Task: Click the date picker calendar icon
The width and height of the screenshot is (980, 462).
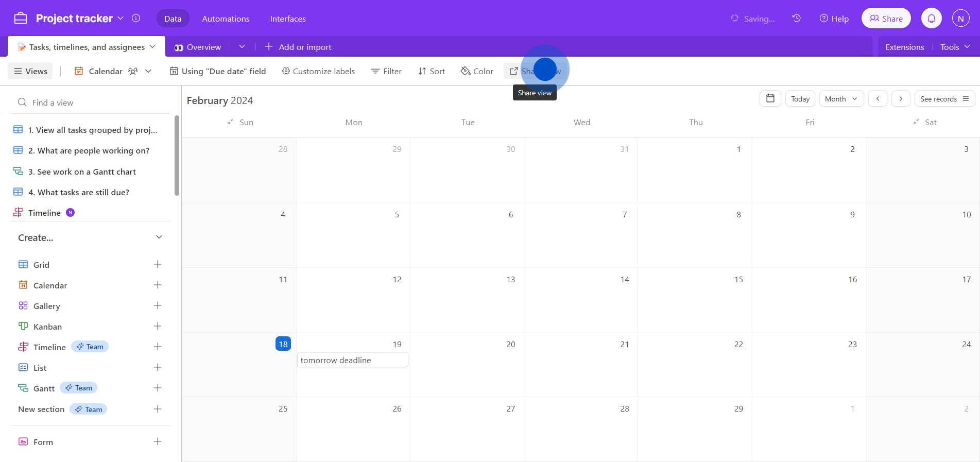Action: [x=770, y=98]
